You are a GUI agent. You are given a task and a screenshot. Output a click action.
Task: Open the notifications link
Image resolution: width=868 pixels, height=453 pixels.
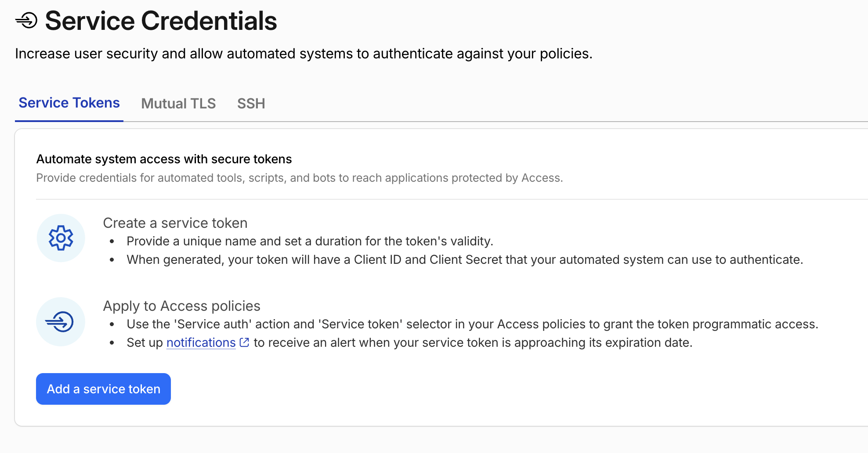click(x=201, y=342)
